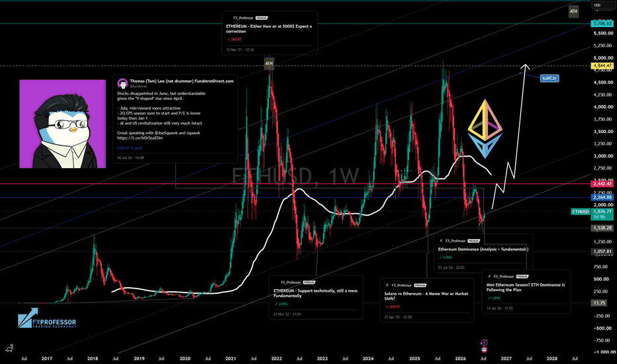Click the penguin portrait image on purple background

pyautogui.click(x=63, y=124)
